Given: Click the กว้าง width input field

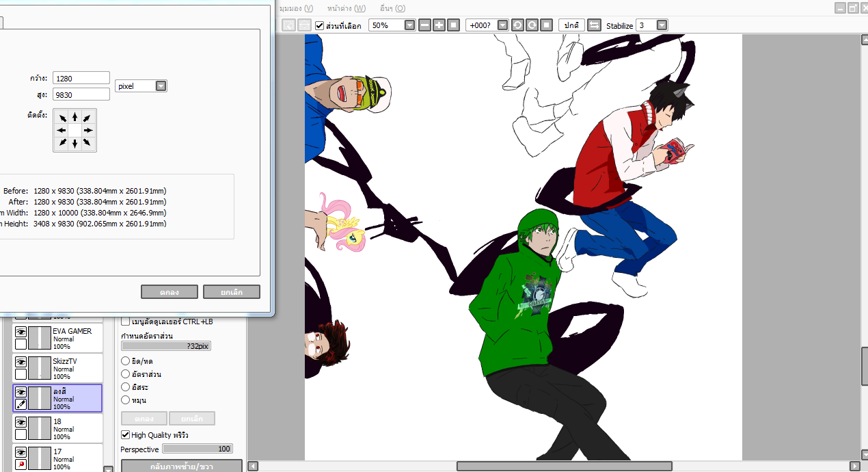Looking at the screenshot, I should tap(81, 78).
